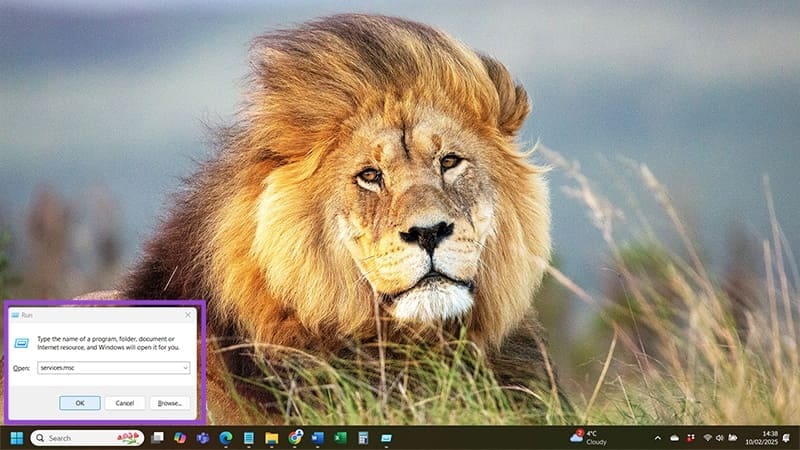
Task: Open the Calculator app from taskbar
Action: coord(363,438)
